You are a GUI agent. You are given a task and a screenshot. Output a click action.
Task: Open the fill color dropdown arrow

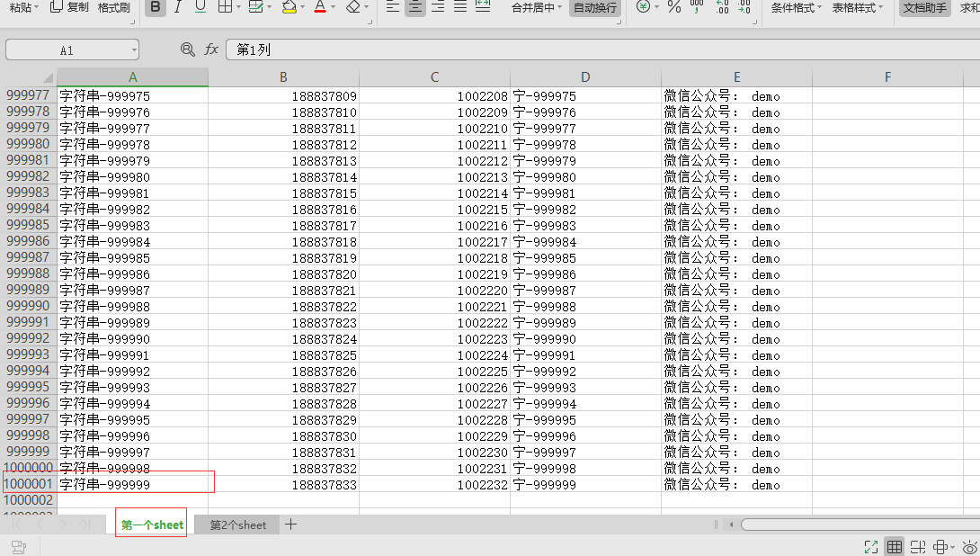(302, 7)
